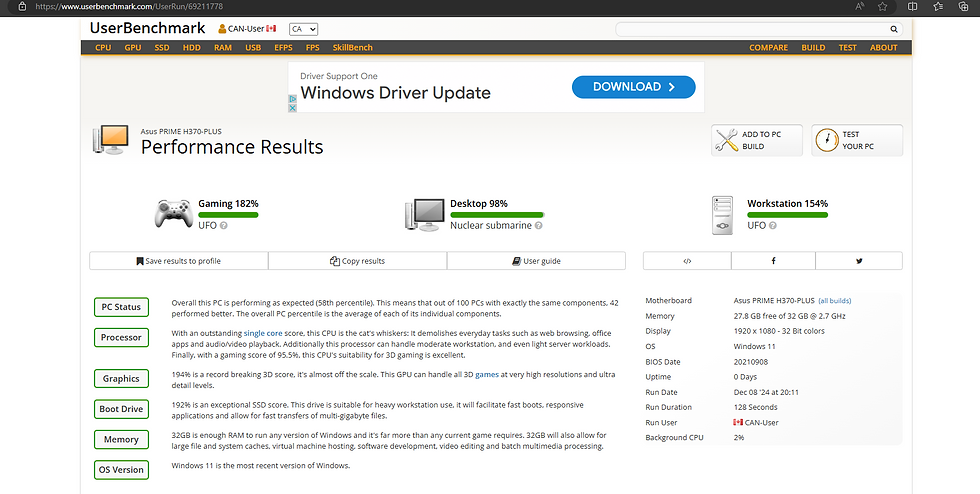Open the SSD menu
This screenshot has width=980, height=494.
(162, 48)
